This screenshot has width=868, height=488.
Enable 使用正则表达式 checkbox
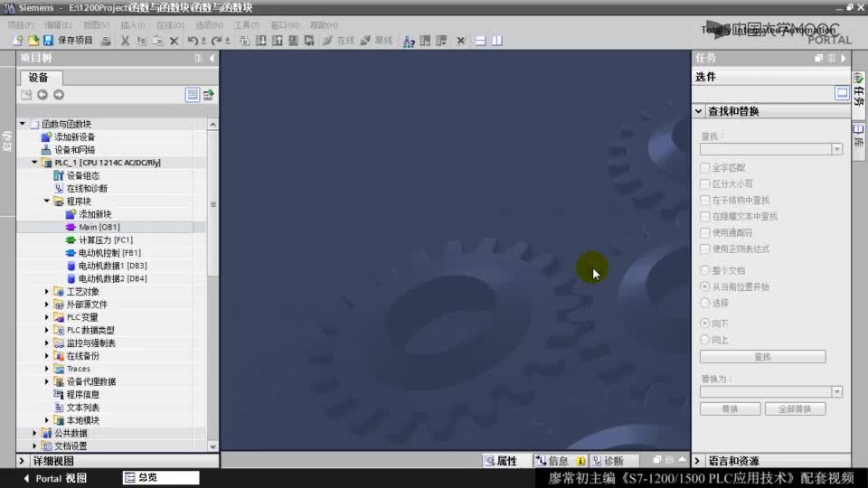pyautogui.click(x=704, y=249)
